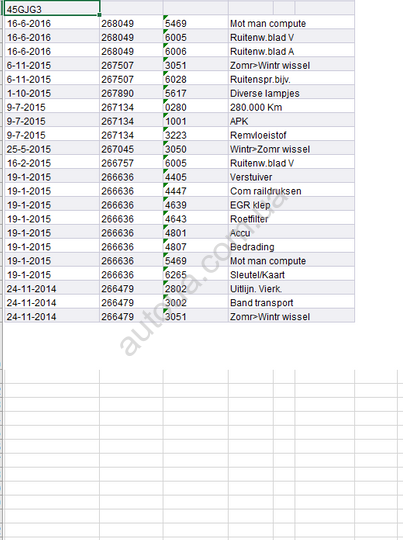The image size is (403, 540).
Task: Click the Diverse lampjes cell
Action: (x=291, y=93)
